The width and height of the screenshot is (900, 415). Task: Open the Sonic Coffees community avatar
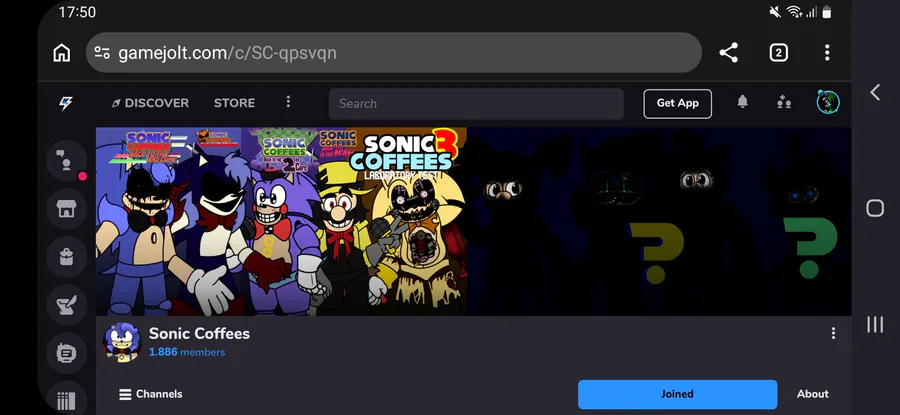pyautogui.click(x=122, y=342)
